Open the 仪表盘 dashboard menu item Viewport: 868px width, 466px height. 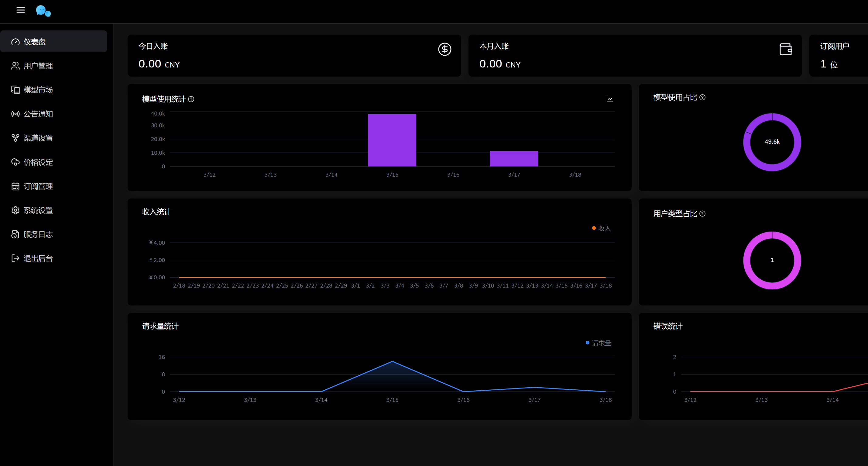pos(54,41)
